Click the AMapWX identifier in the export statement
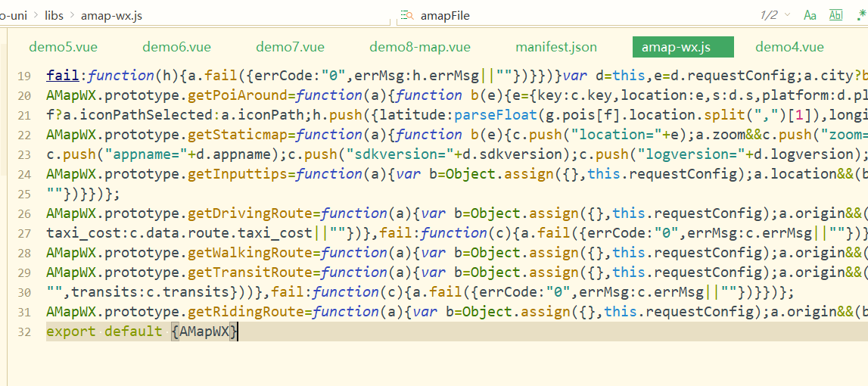The width and height of the screenshot is (868, 386). 204,332
